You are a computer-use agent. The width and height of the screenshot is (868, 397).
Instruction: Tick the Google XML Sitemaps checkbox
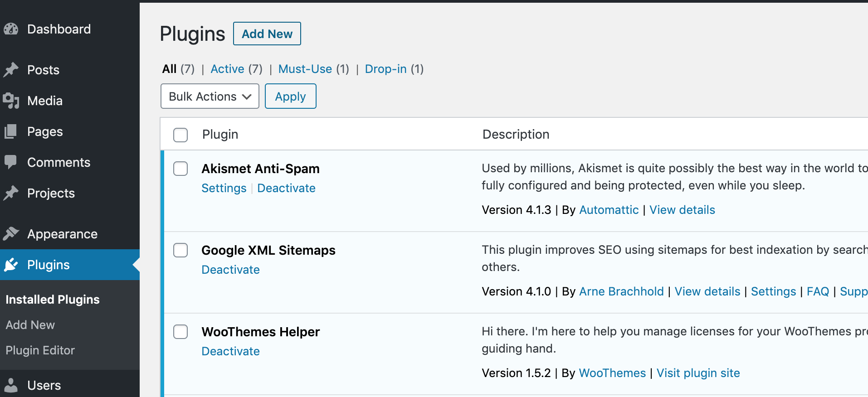[x=180, y=250]
